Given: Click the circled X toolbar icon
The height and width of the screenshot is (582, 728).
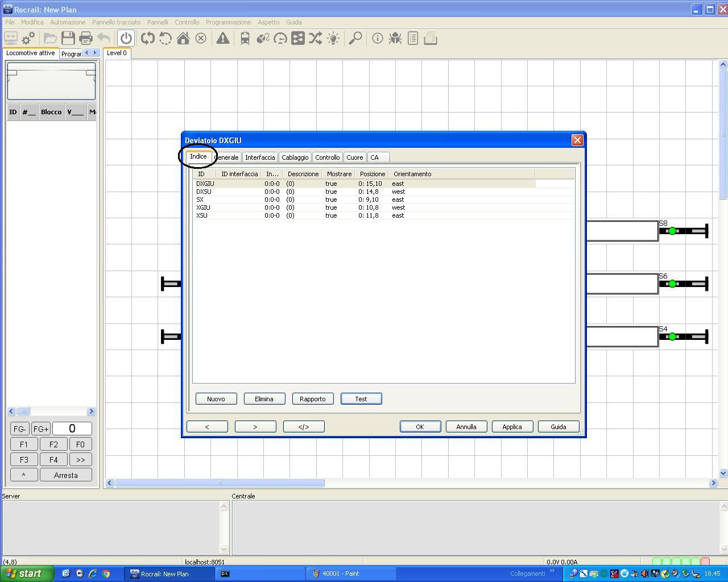Looking at the screenshot, I should (201, 39).
